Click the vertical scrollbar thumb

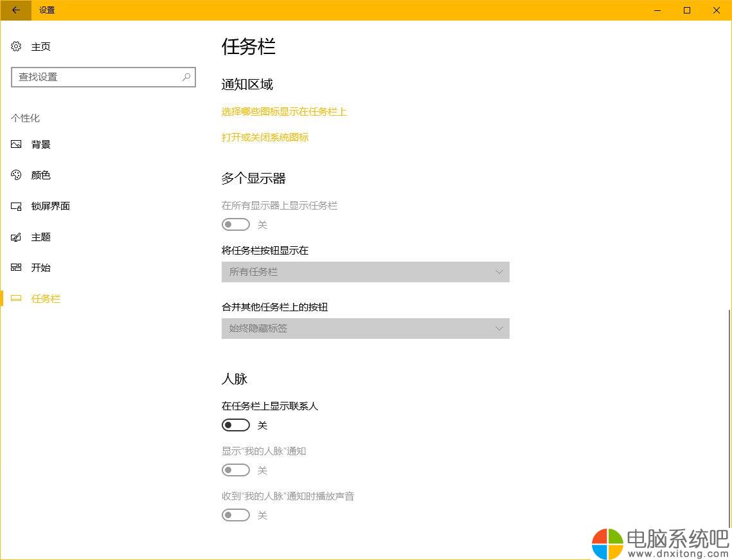pyautogui.click(x=729, y=418)
